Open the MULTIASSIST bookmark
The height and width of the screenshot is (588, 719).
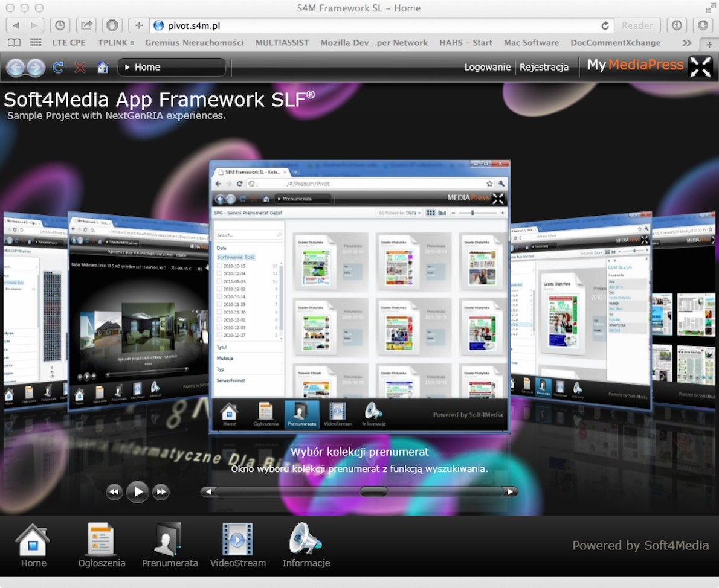coord(282,43)
